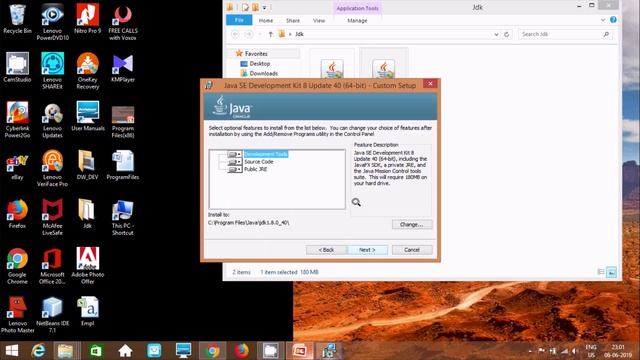Open McAfee LiveSafe desktop icon
This screenshot has width=640, height=360.
pyautogui.click(x=52, y=217)
